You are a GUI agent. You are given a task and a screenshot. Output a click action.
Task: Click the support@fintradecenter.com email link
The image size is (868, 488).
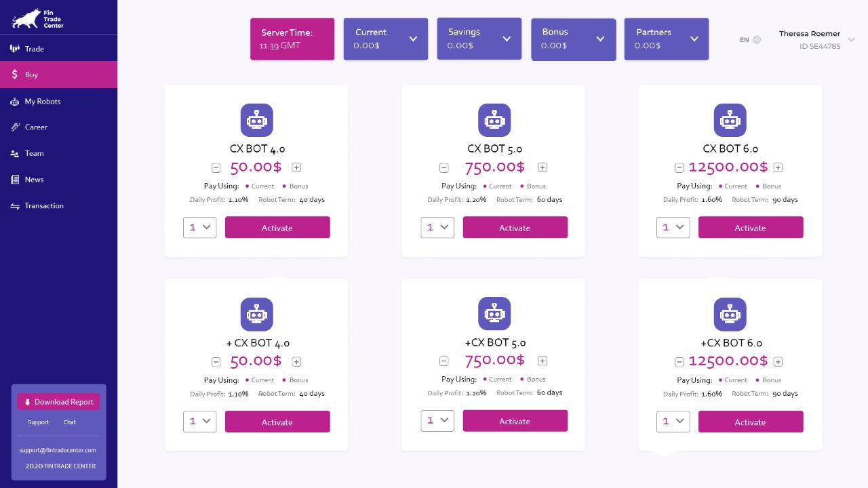(x=58, y=450)
